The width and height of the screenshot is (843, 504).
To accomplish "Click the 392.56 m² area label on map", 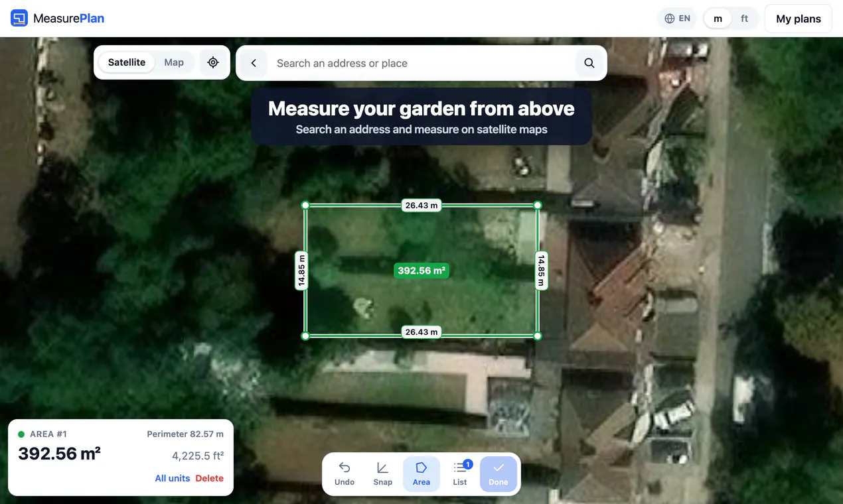I will [x=421, y=271].
